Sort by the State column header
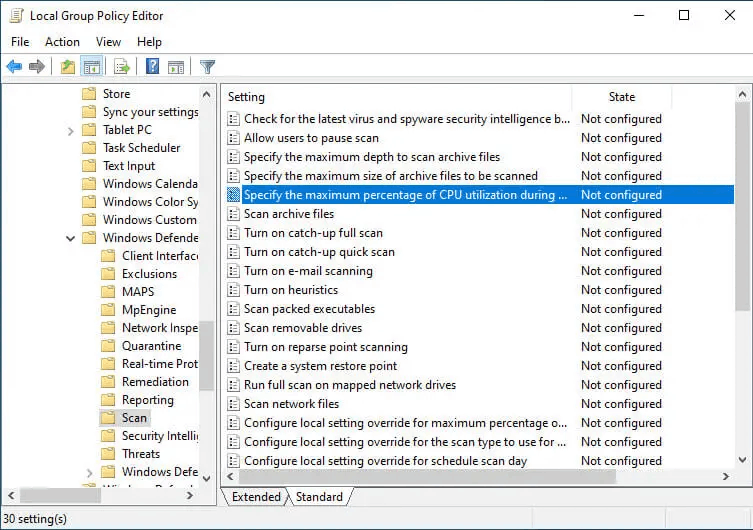The width and height of the screenshot is (753, 530). click(622, 97)
